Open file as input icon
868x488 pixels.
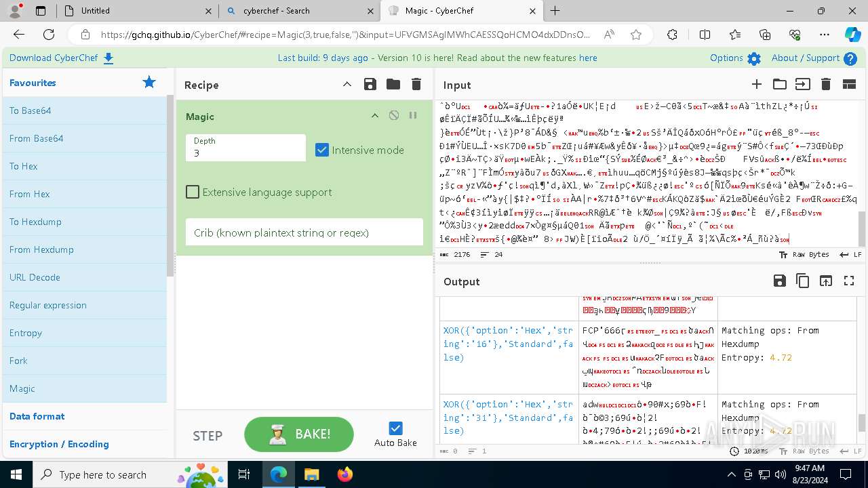point(803,84)
